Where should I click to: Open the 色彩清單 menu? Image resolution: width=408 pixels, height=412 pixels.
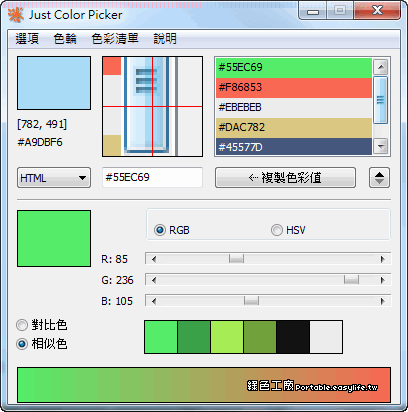pos(115,39)
